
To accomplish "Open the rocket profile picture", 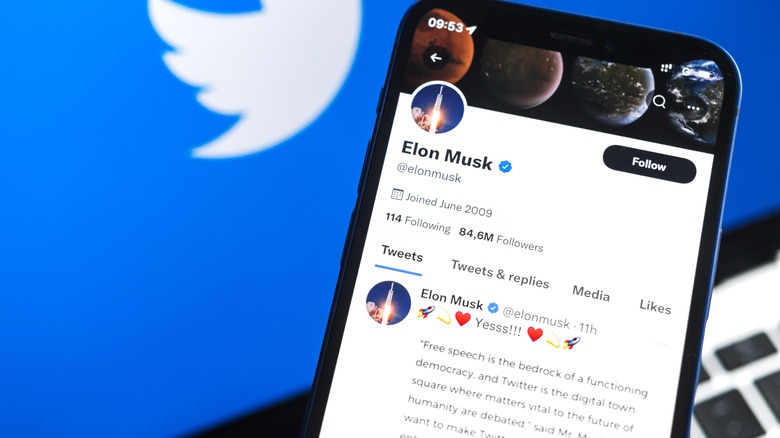I will pyautogui.click(x=437, y=109).
